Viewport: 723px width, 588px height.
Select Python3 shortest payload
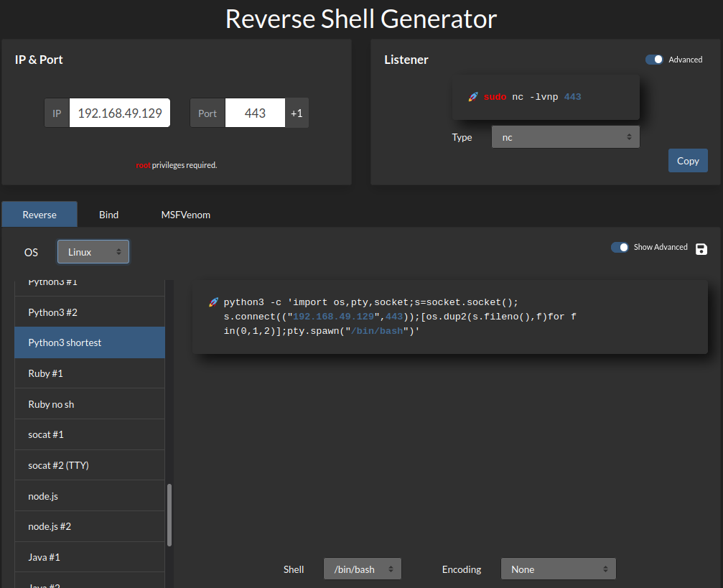click(x=90, y=342)
